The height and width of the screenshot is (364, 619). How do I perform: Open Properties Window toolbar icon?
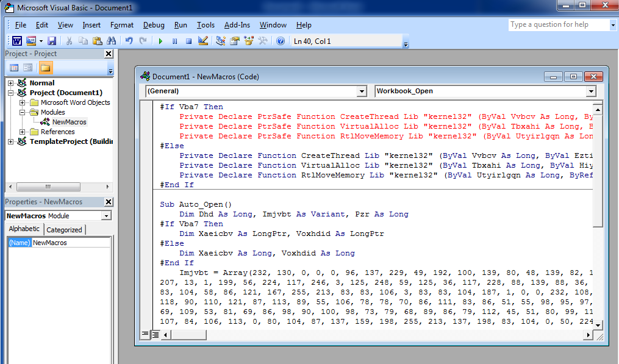click(235, 41)
